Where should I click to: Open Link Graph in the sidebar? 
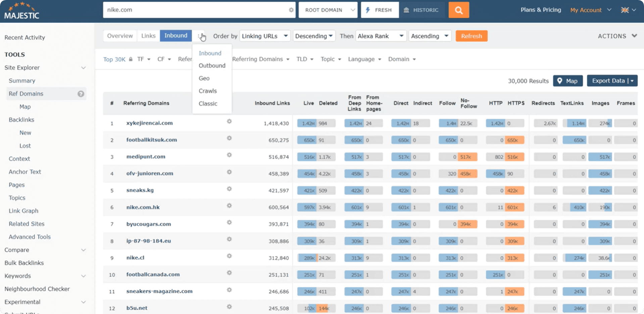pos(23,211)
